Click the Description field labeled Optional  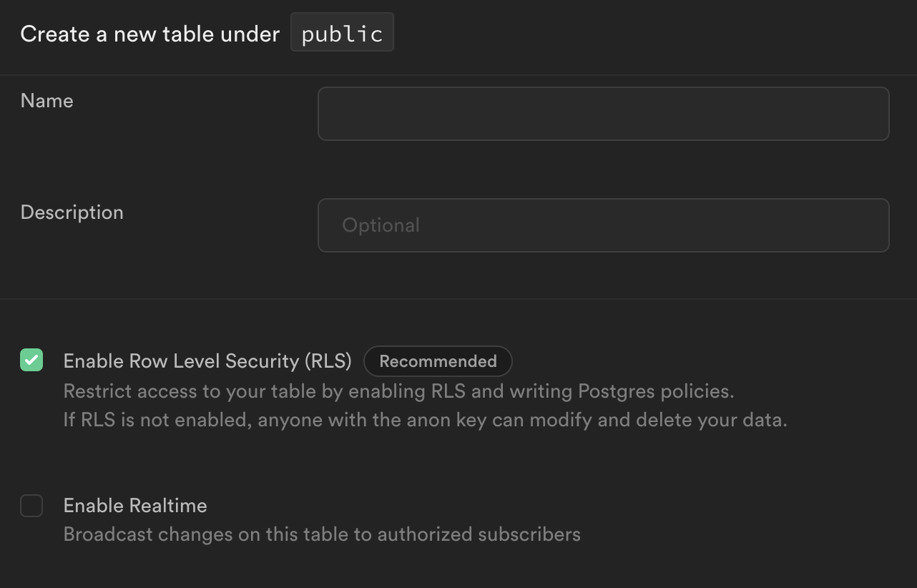(603, 225)
